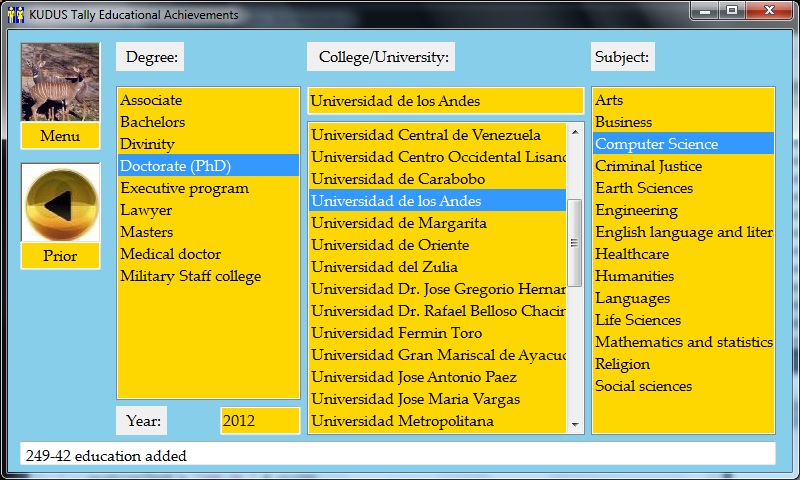Click the round back arrow icon
The width and height of the screenshot is (800, 480).
[60, 204]
